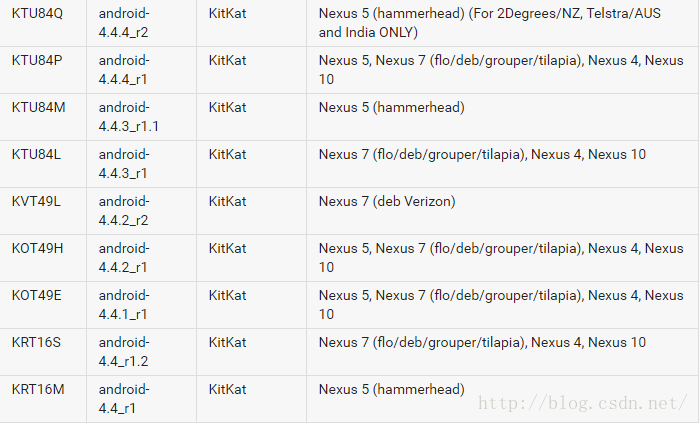Click the KTU84Q build cell
This screenshot has height=423, width=700.
(x=38, y=13)
